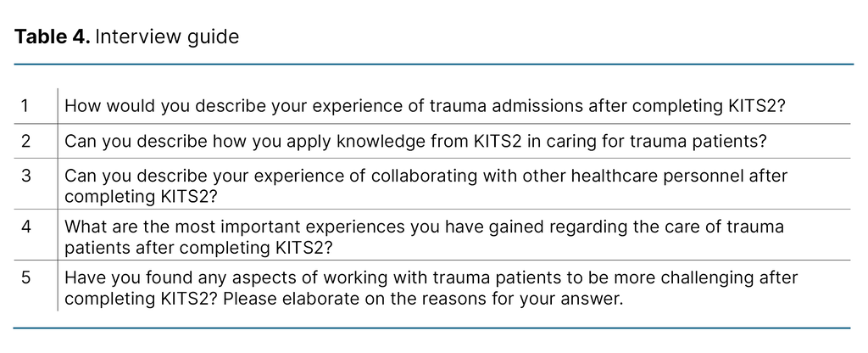The height and width of the screenshot is (353, 868).
Task: Click row number 3 in the table
Action: pos(25,176)
